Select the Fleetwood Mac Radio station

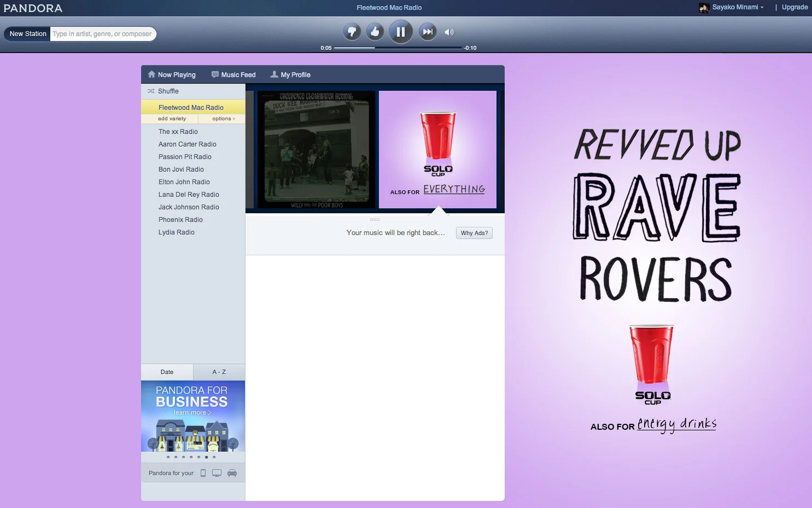(x=193, y=107)
